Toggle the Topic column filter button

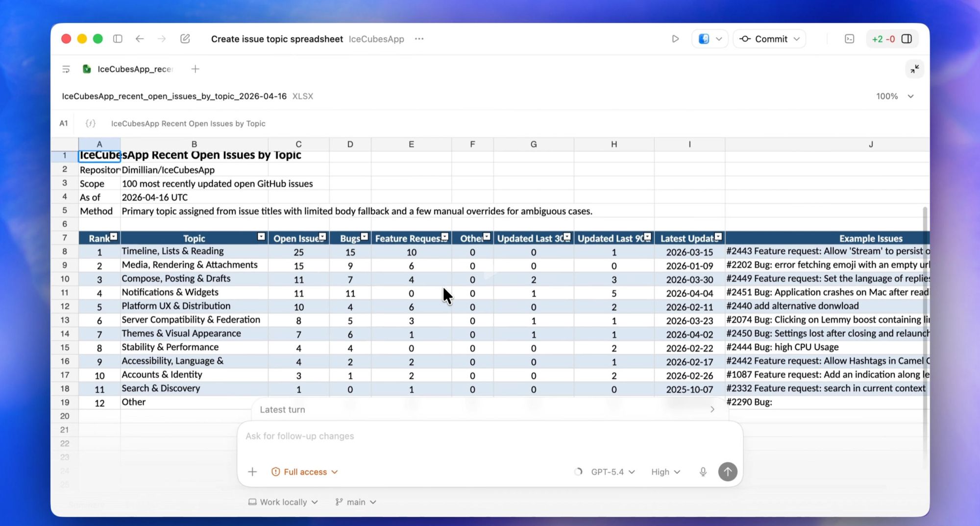point(261,237)
